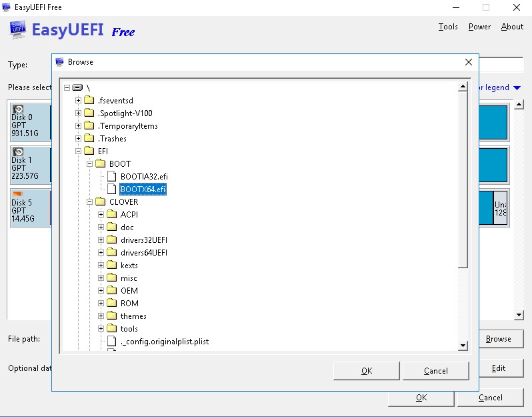532x417 pixels.
Task: Click the .TemporaryItems folder icon
Action: [89, 125]
